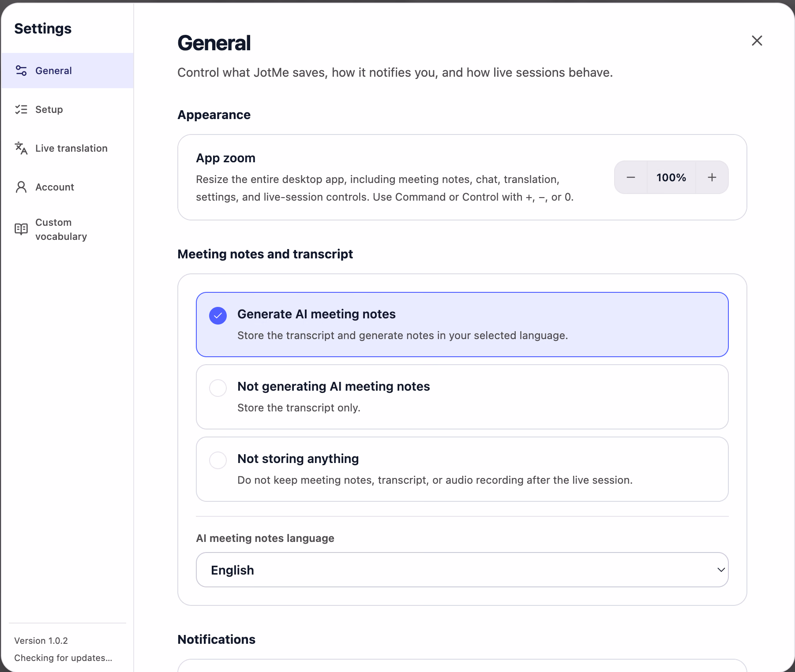The width and height of the screenshot is (795, 672).
Task: Click the Custom vocabulary book icon
Action: click(21, 229)
